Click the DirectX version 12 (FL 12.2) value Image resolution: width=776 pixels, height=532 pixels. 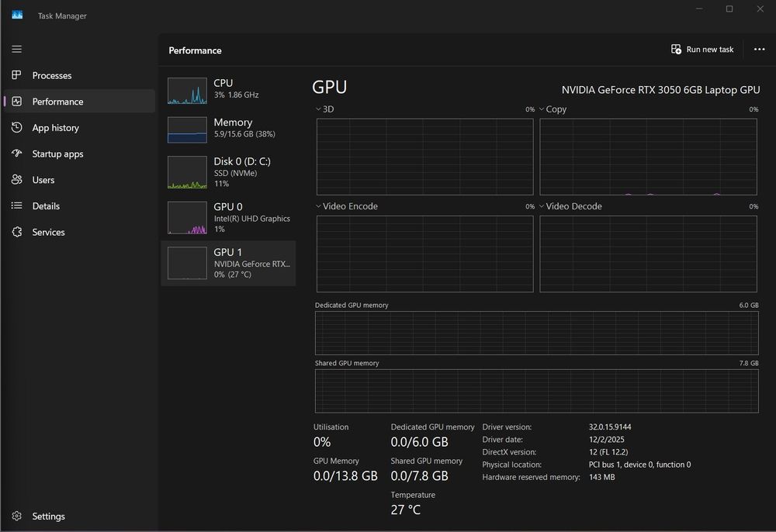coord(608,452)
